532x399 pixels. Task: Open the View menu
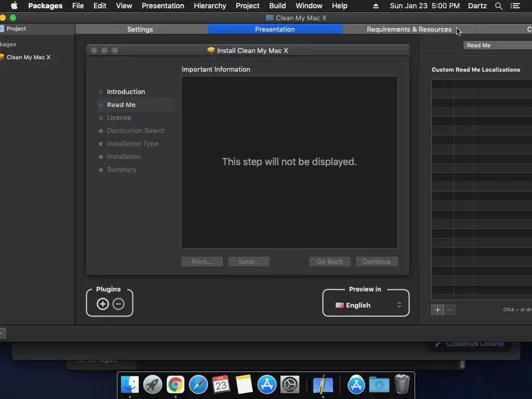click(124, 6)
